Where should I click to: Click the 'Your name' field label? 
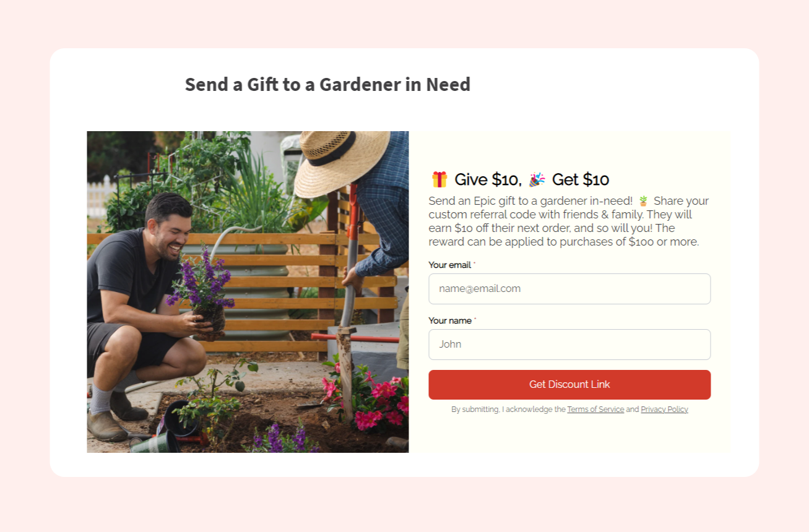[x=450, y=320]
